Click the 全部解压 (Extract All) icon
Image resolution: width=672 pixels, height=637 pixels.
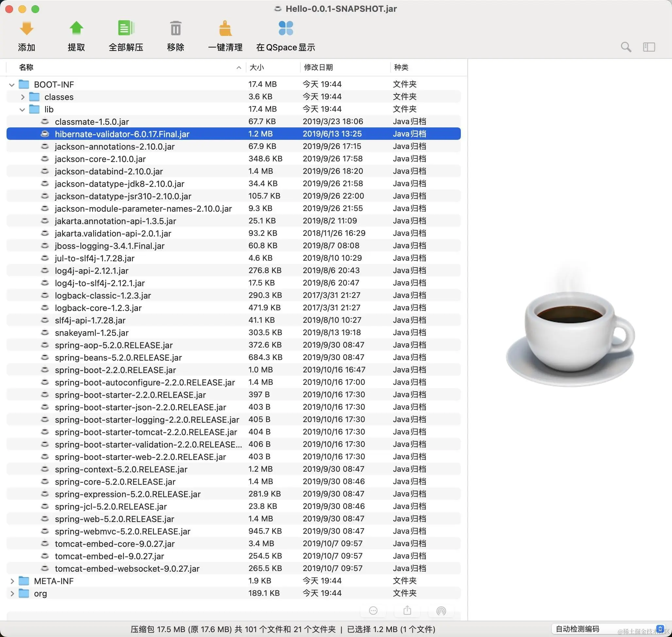(x=126, y=28)
